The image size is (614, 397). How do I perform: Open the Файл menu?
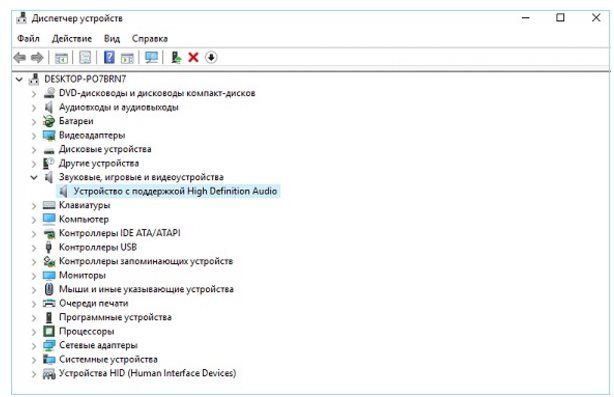(28, 38)
